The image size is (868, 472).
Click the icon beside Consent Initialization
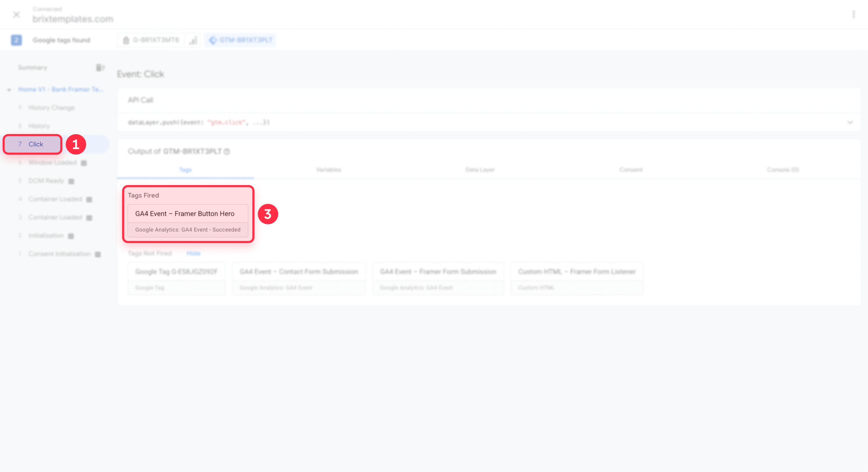[x=98, y=254]
